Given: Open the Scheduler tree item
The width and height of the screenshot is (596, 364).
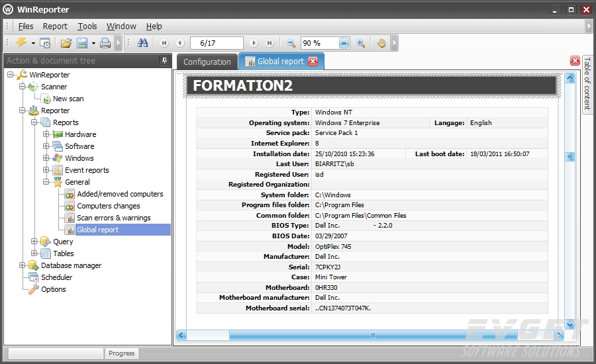Looking at the screenshot, I should coord(57,277).
